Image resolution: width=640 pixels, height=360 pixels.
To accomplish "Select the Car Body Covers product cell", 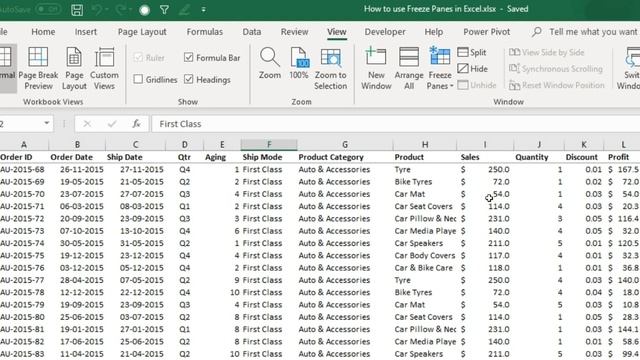I will 425,256.
